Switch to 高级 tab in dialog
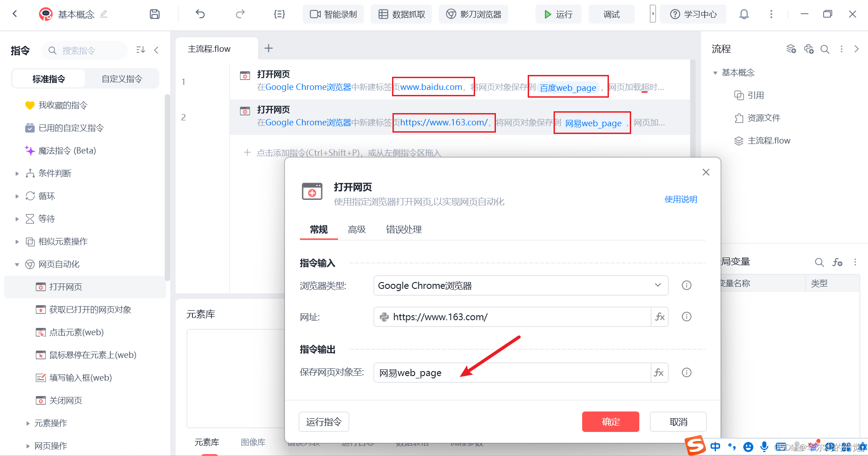 357,229
